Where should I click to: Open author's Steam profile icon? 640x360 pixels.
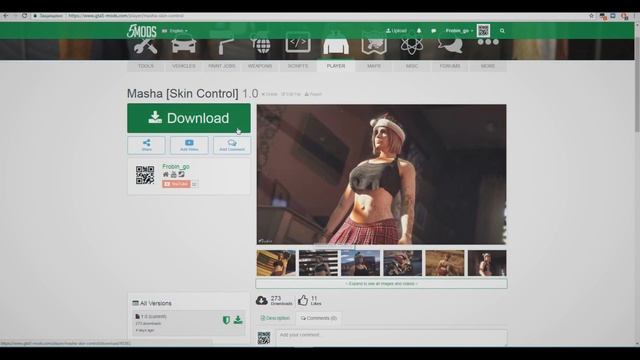(181, 175)
